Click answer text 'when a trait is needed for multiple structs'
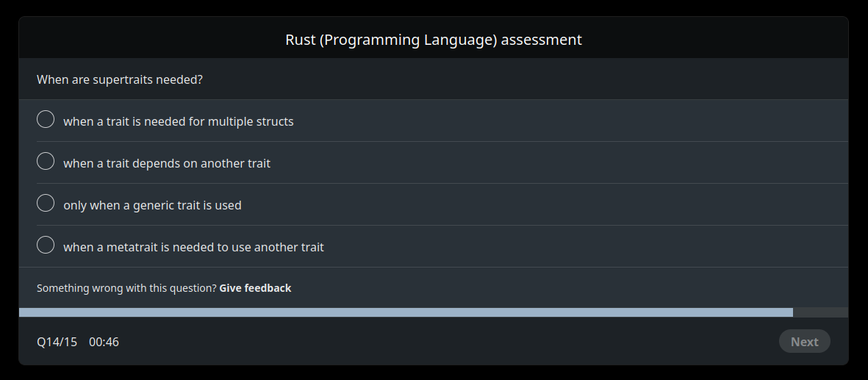This screenshot has height=380, width=868. coord(179,121)
